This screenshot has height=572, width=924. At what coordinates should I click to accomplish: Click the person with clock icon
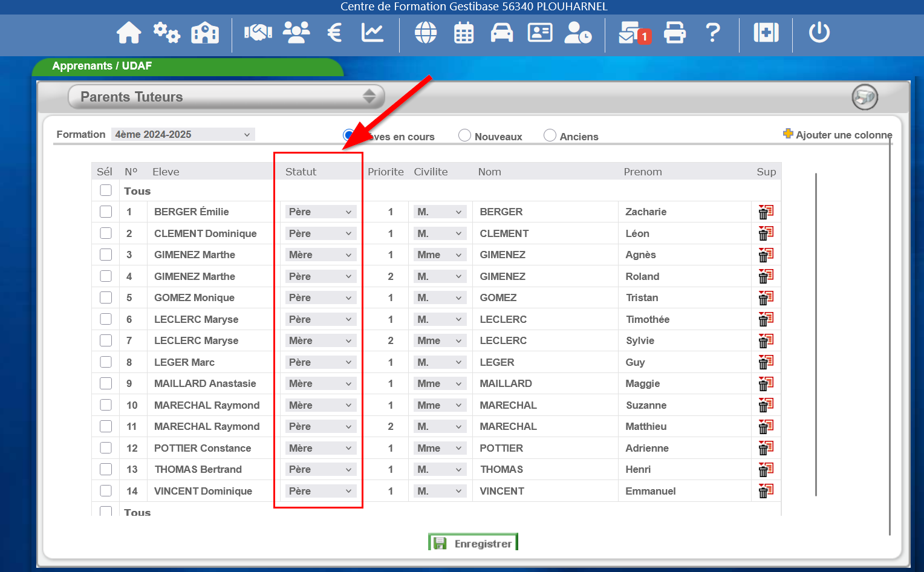point(578,33)
